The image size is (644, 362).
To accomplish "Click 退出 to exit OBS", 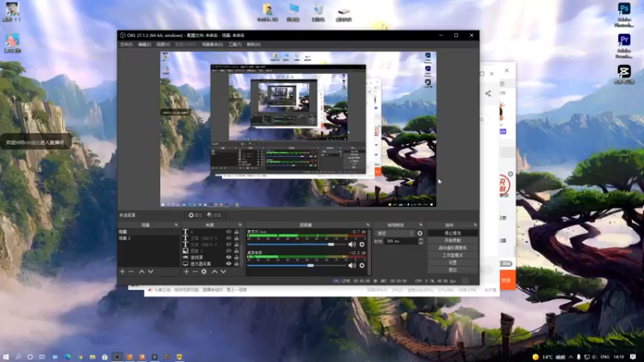I will [x=452, y=269].
